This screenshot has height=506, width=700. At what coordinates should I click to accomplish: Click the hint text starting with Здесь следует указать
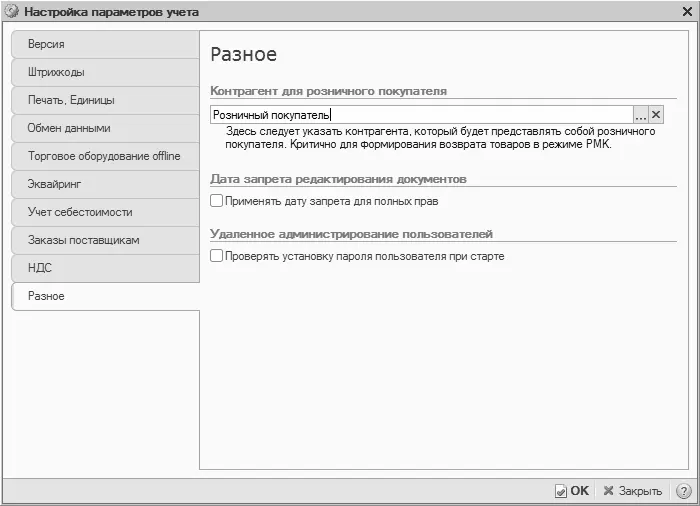tap(440, 138)
